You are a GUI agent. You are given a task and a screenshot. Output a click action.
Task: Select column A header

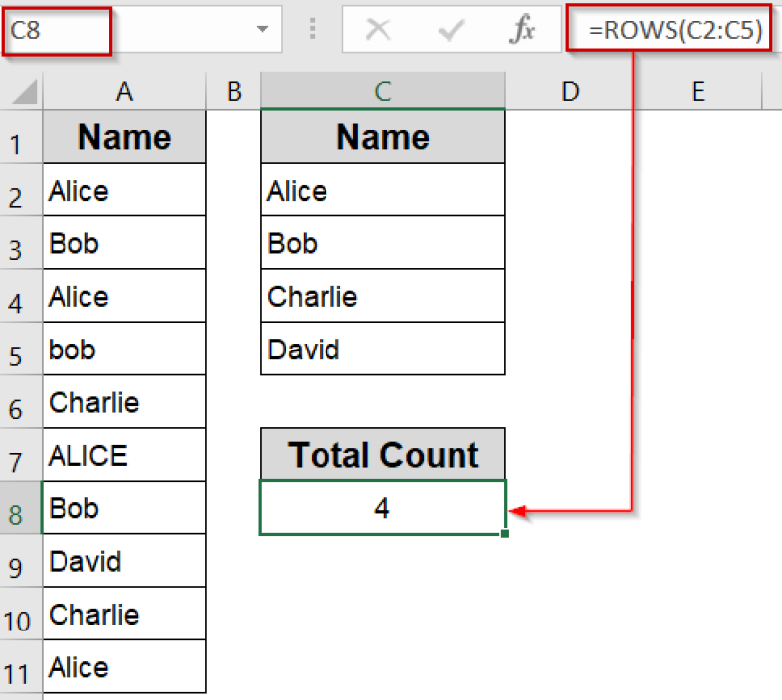tap(124, 91)
